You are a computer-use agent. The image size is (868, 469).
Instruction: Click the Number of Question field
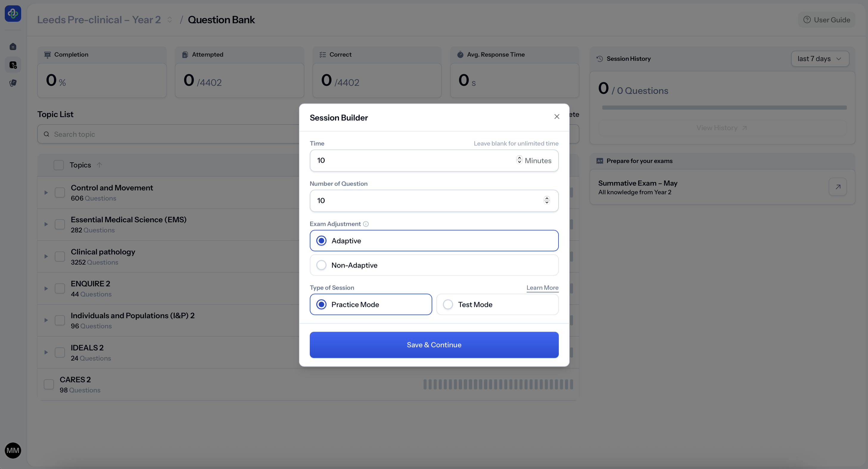click(x=428, y=201)
